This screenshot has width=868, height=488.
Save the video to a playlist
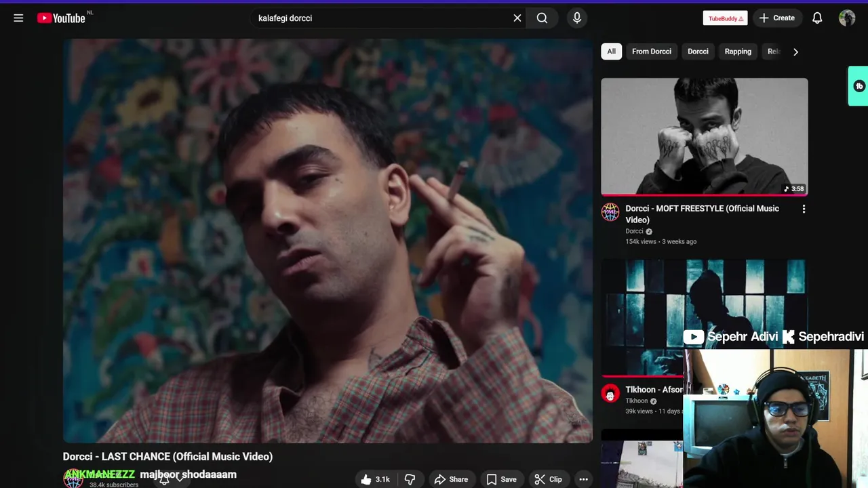(x=501, y=479)
